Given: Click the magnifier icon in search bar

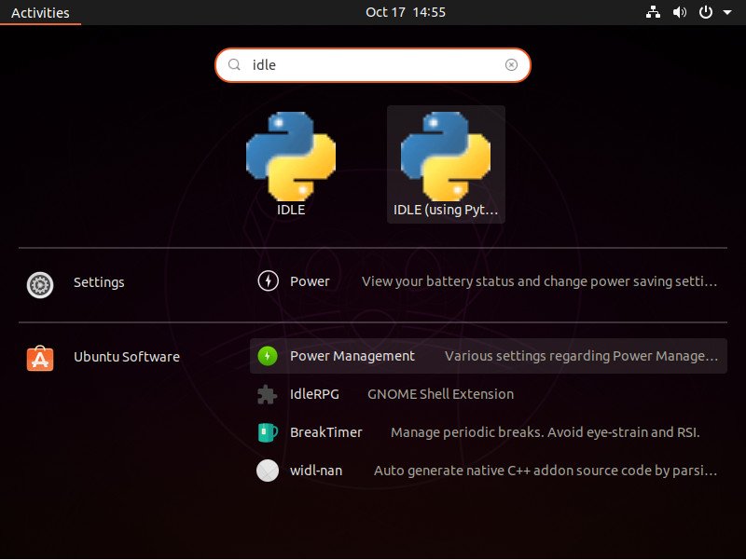Looking at the screenshot, I should 234,64.
